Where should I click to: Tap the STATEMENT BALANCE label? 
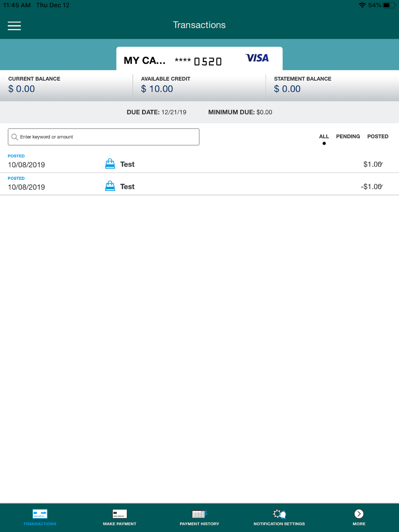303,79
